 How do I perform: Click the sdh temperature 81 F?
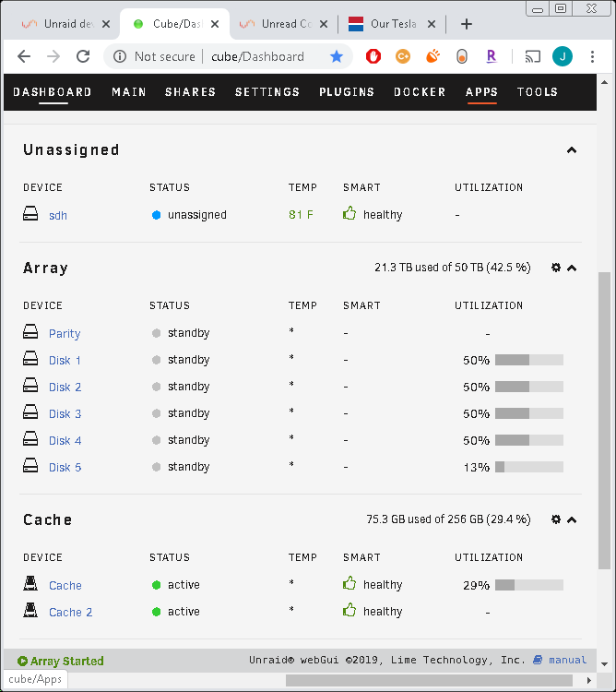[x=301, y=214]
